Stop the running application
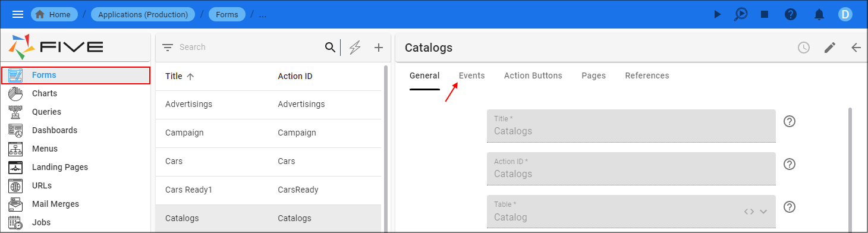 pyautogui.click(x=765, y=14)
